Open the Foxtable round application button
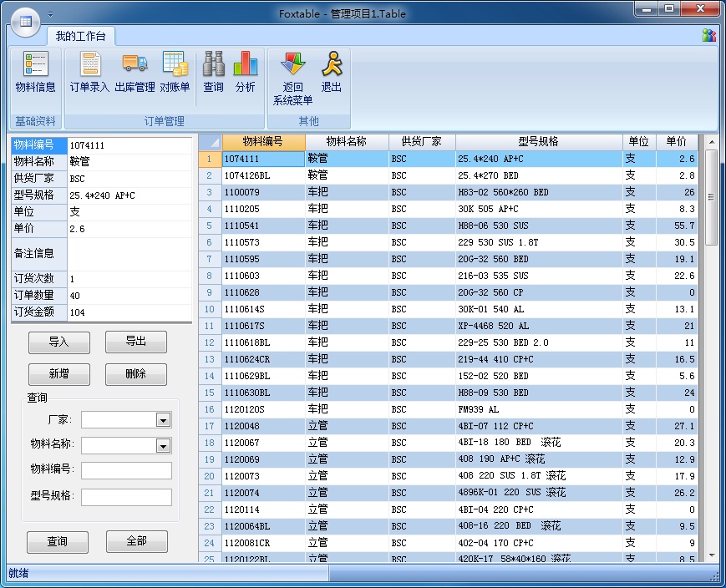This screenshot has height=588, width=726. pos(26,21)
